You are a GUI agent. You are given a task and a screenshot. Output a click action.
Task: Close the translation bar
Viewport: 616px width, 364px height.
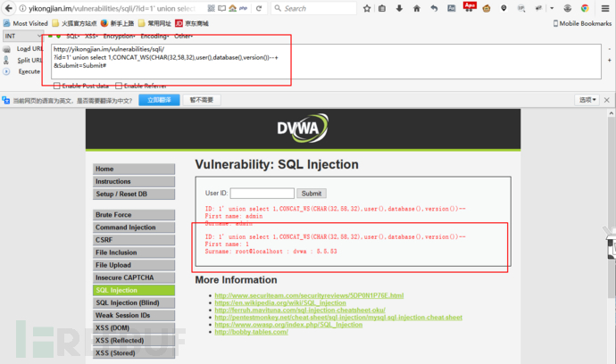click(x=607, y=100)
